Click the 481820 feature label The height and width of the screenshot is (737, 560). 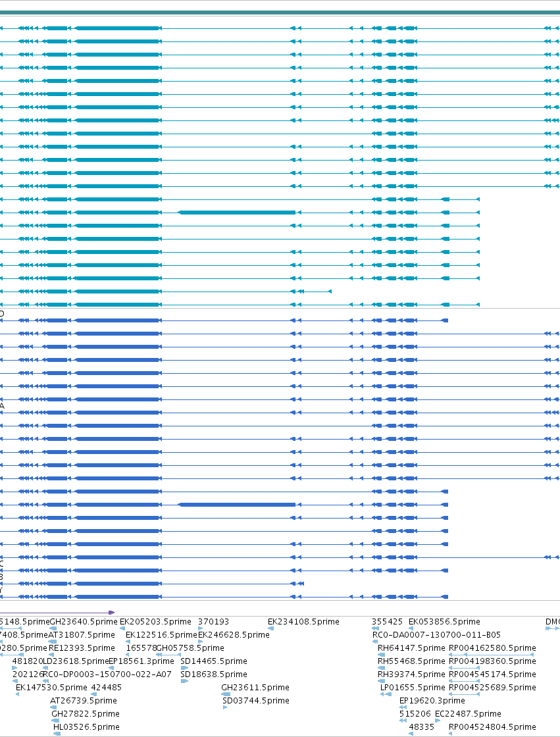[x=27, y=661]
